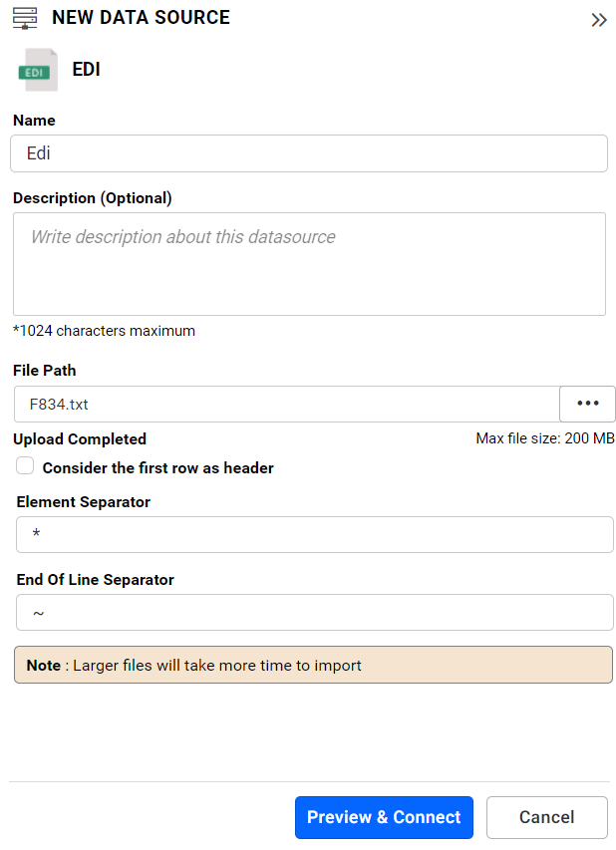Viewport: 616px width, 850px height.
Task: Click the Upload Completed status text
Action: [x=80, y=438]
